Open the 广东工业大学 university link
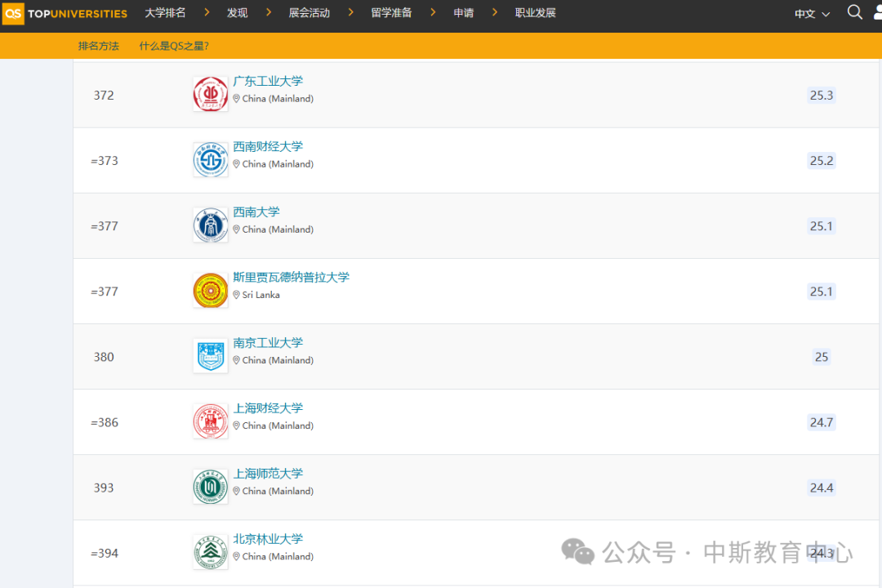This screenshot has width=882, height=588. coord(268,81)
